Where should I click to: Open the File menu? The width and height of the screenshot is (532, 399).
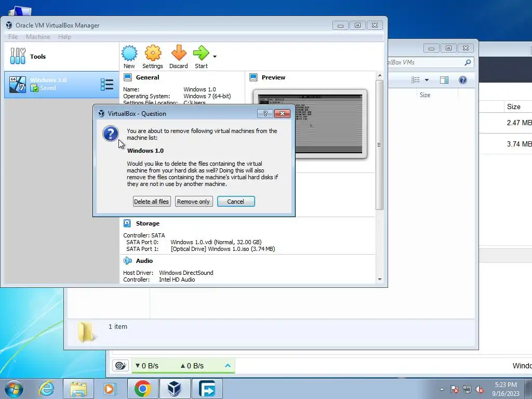pos(13,37)
